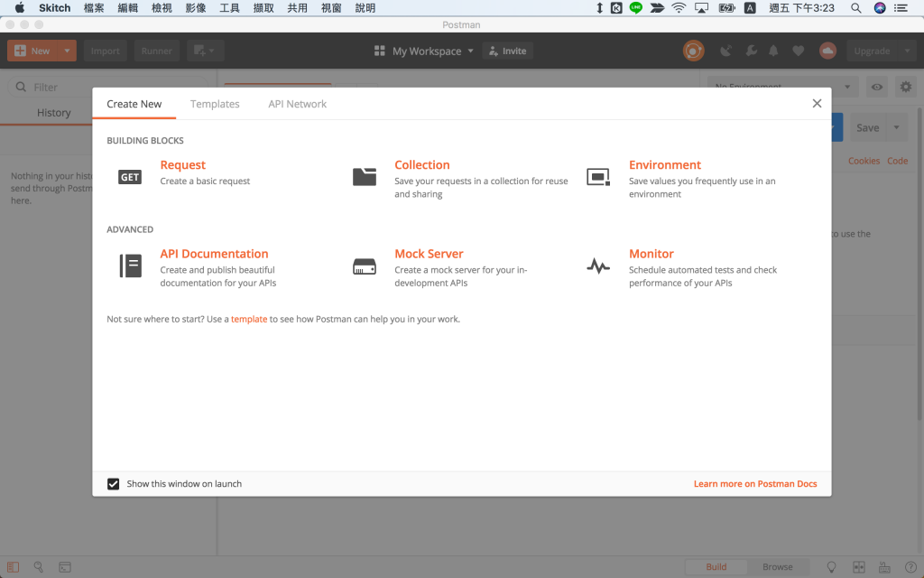Click the Upgrade button
Screen dimensions: 924x578
pyautogui.click(x=872, y=51)
